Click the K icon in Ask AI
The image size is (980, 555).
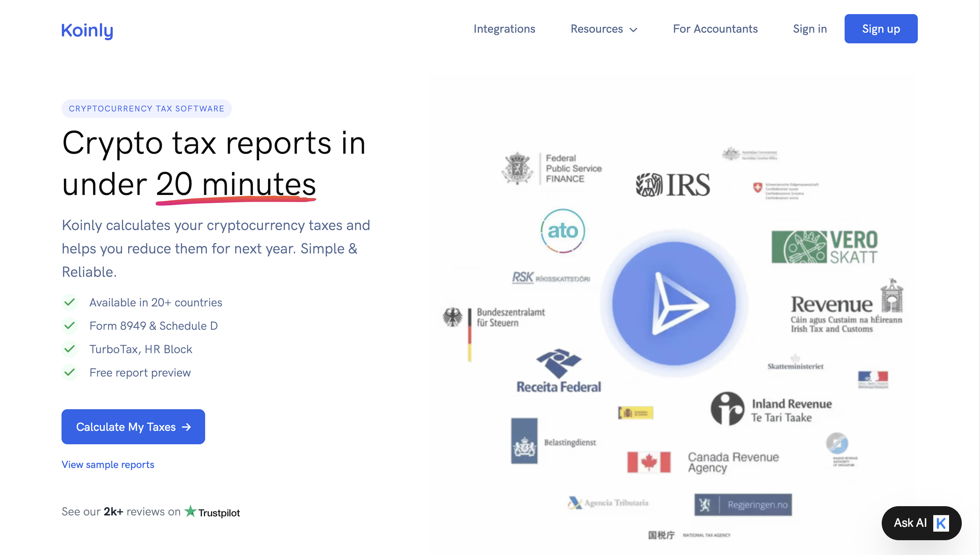point(941,523)
